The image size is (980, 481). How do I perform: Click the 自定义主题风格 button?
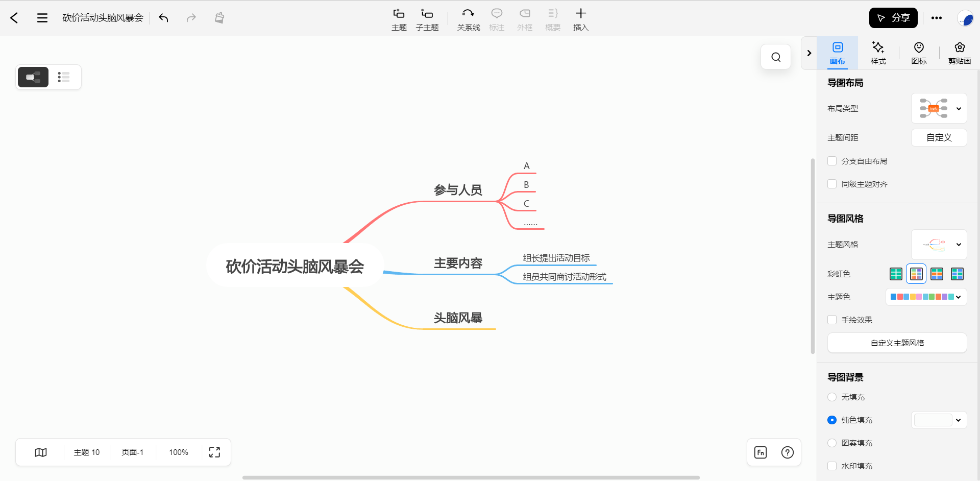897,343
